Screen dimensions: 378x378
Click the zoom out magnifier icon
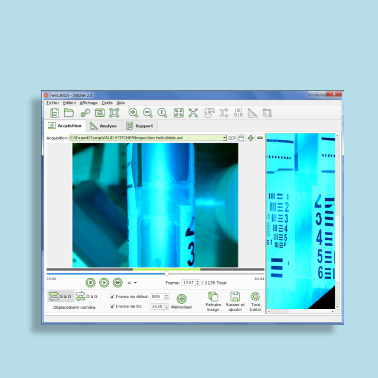point(148,113)
